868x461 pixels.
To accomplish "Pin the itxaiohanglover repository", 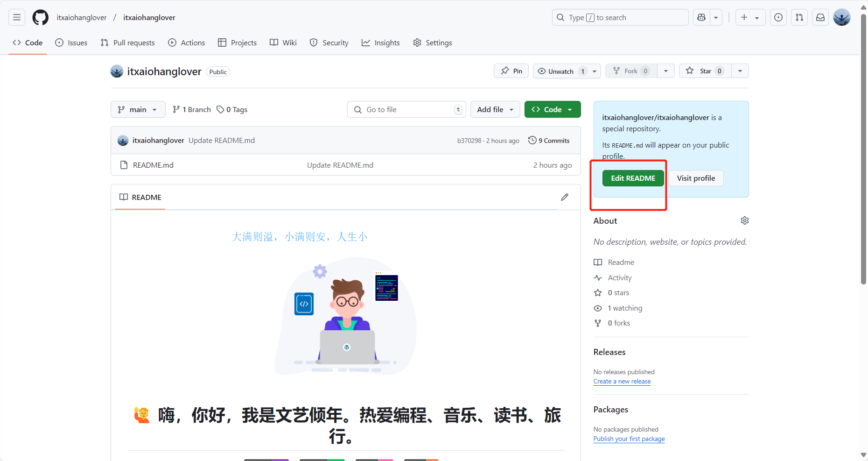I will click(511, 71).
